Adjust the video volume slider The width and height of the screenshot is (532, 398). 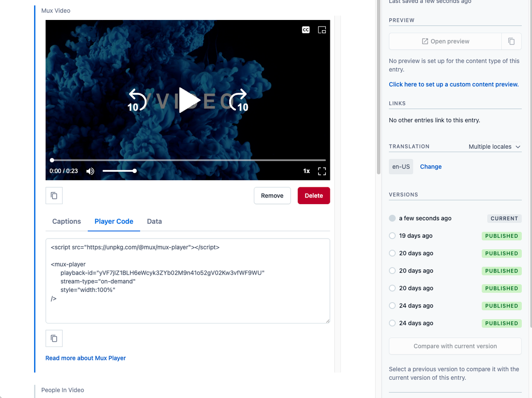click(120, 171)
